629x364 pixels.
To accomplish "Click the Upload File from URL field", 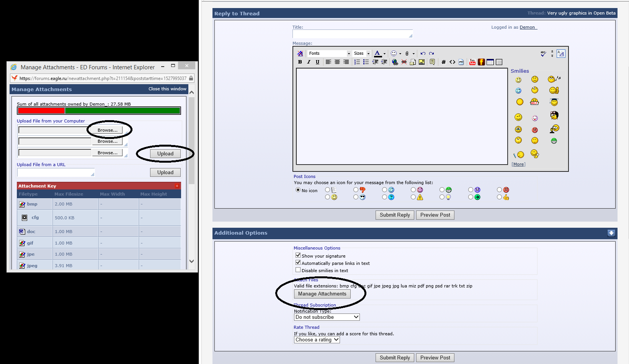I will pyautogui.click(x=56, y=173).
